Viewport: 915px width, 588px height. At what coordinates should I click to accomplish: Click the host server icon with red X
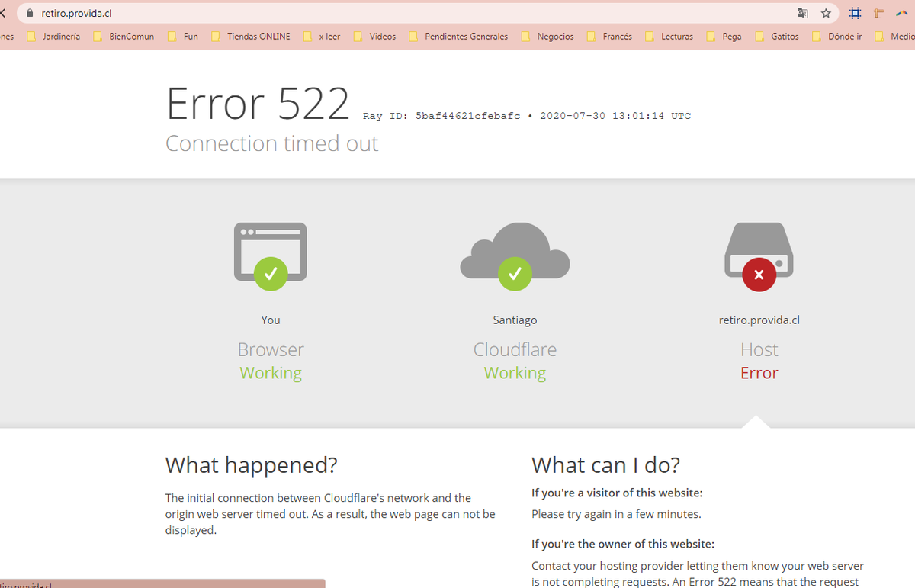click(759, 256)
